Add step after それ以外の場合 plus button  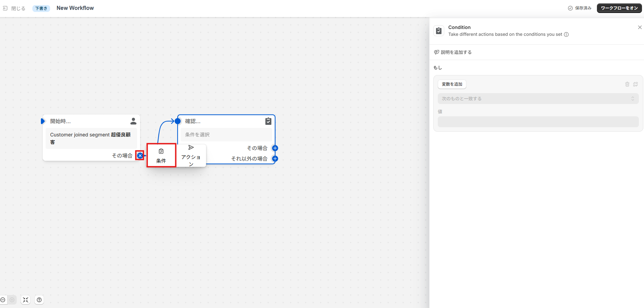coord(275,159)
